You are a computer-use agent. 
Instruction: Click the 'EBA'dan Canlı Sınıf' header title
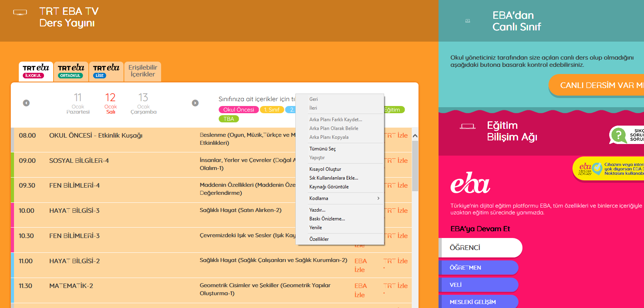tap(516, 21)
